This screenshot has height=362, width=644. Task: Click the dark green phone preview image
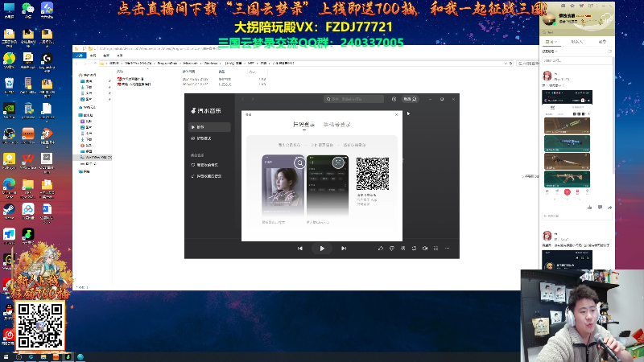tap(328, 186)
